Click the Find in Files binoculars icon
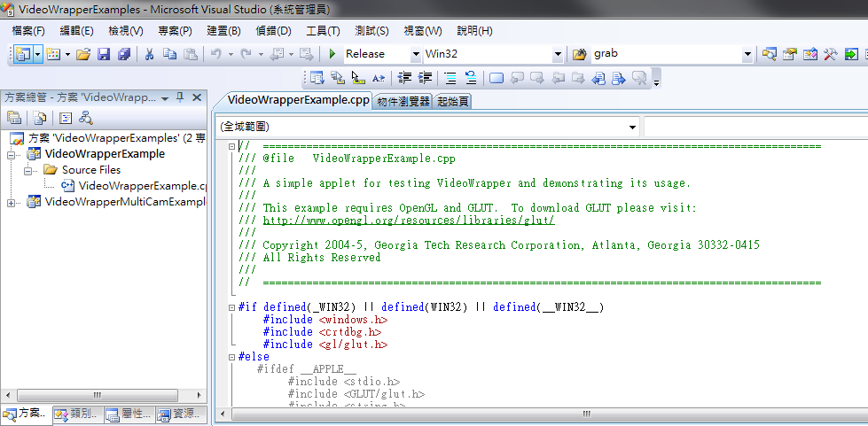Viewport: 868px width, 426px height. (578, 54)
